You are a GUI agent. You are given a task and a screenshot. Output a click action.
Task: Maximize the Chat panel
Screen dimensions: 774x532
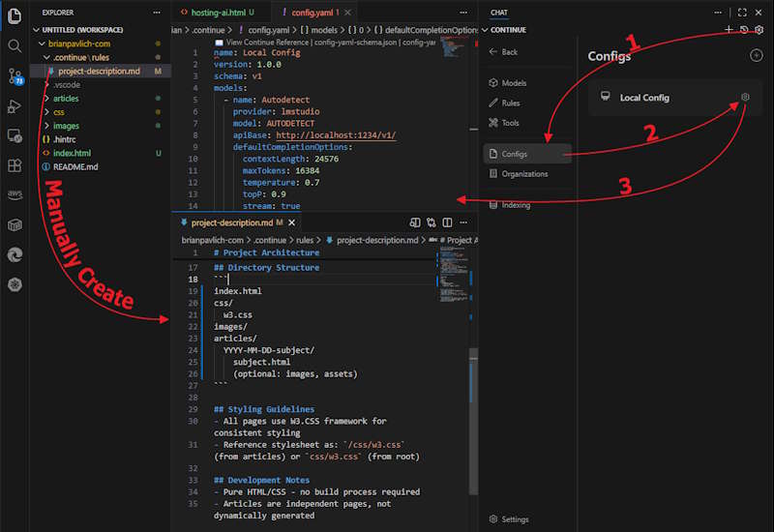point(742,13)
